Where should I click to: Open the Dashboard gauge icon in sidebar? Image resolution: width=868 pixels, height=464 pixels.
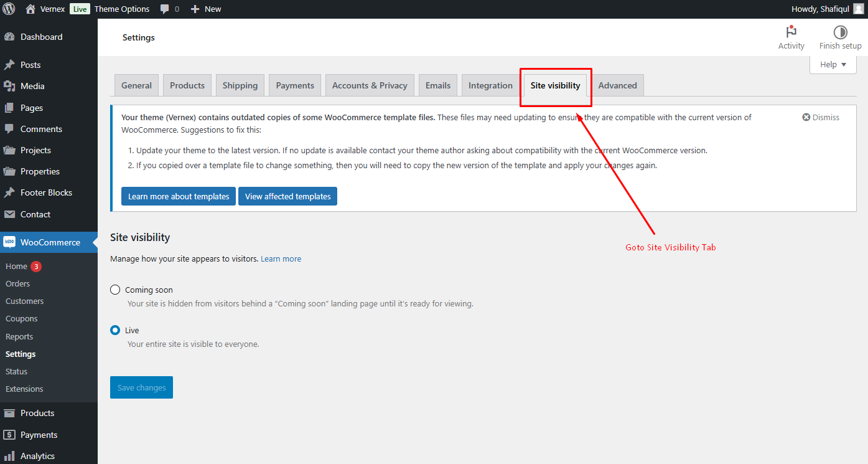tap(9, 37)
